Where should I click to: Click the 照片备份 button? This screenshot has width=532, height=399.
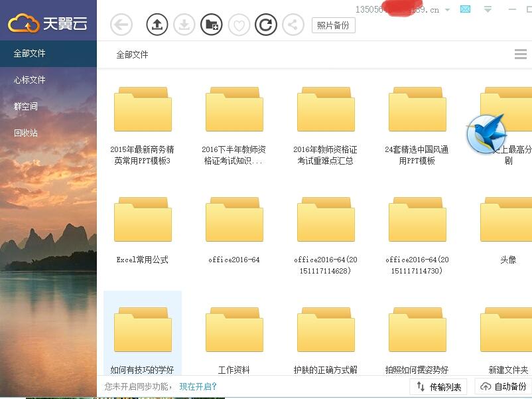pos(332,25)
